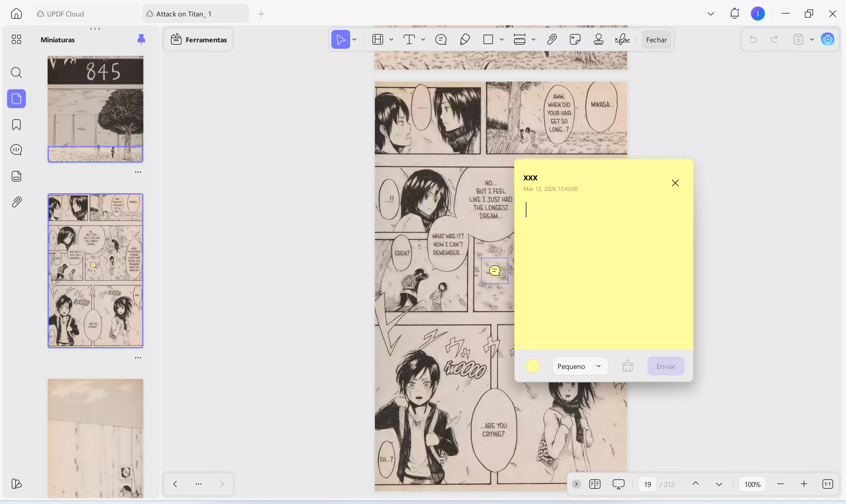Click the Fechar button
Image resolution: width=846 pixels, height=504 pixels.
click(656, 40)
